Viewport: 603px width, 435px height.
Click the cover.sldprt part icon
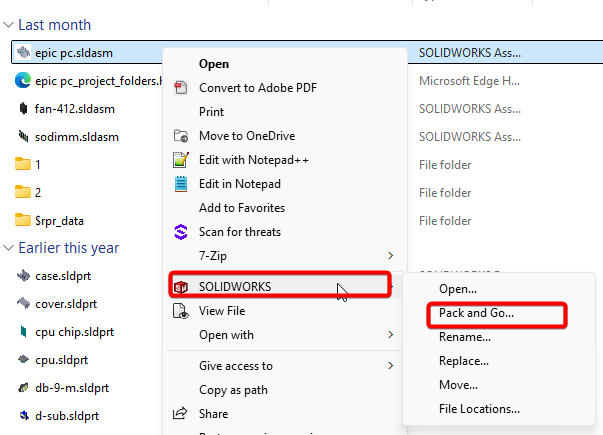click(x=23, y=303)
